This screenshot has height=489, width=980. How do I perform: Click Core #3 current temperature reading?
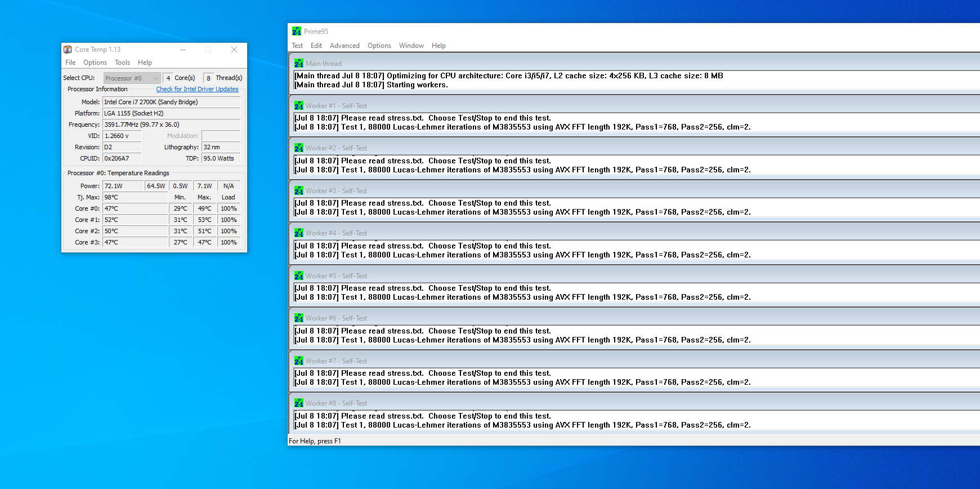click(135, 242)
